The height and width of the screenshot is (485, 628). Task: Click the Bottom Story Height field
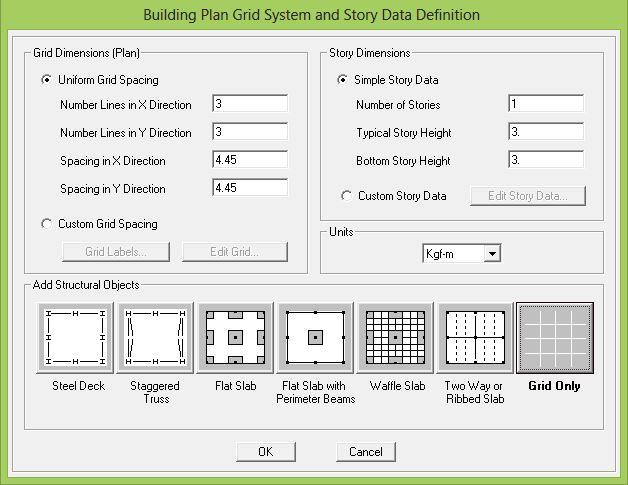(546, 160)
